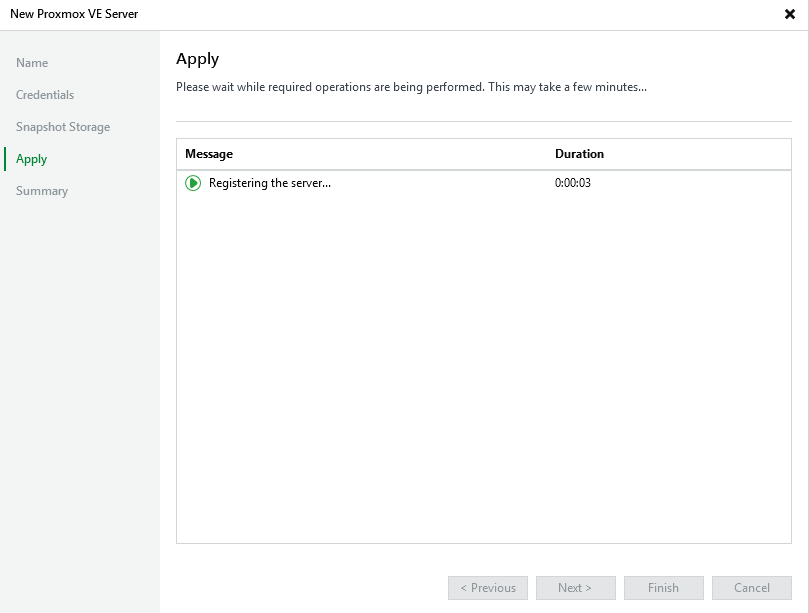
Task: Click the green running status icon
Action: click(193, 183)
